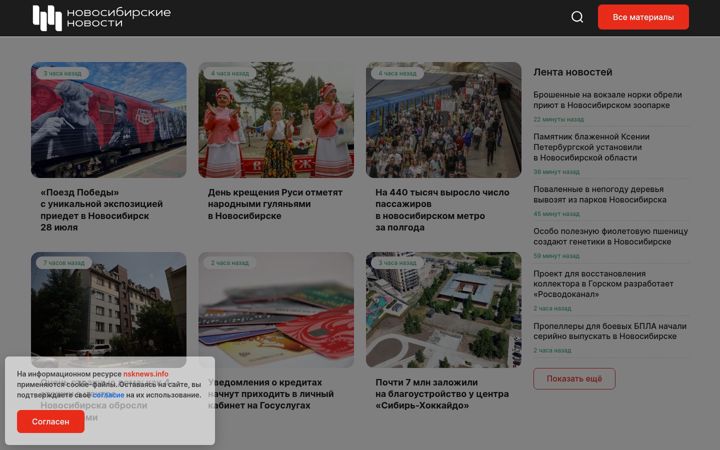This screenshot has height=450, width=720.
Task: Open Поваленные в непогоду деревья feed item
Action: pyautogui.click(x=600, y=194)
